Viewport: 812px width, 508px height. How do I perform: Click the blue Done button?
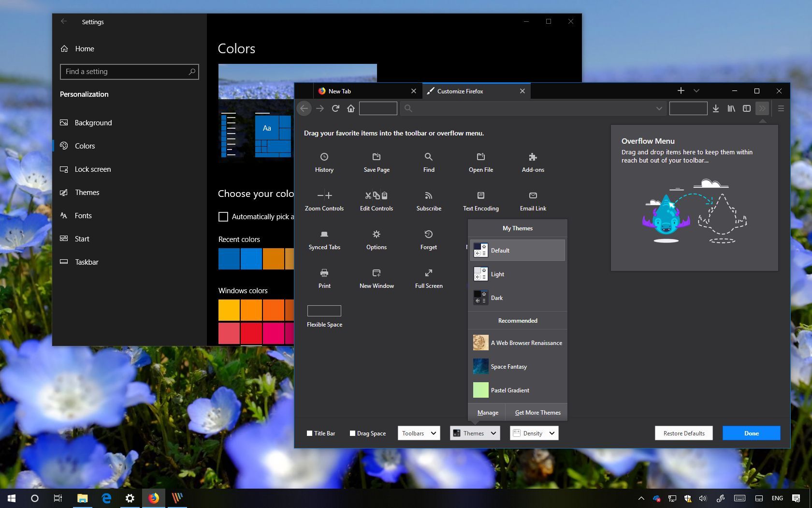[751, 433]
